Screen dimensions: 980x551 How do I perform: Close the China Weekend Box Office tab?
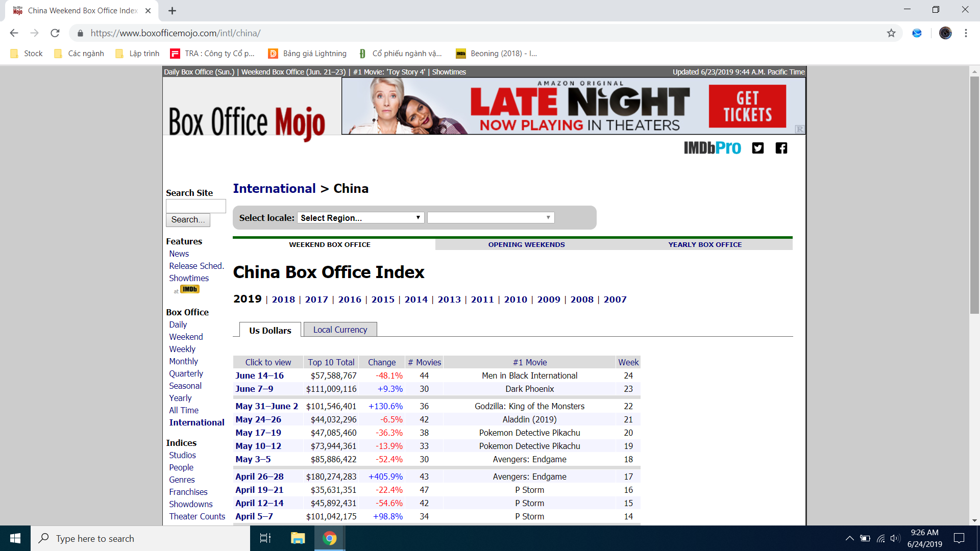148,11
